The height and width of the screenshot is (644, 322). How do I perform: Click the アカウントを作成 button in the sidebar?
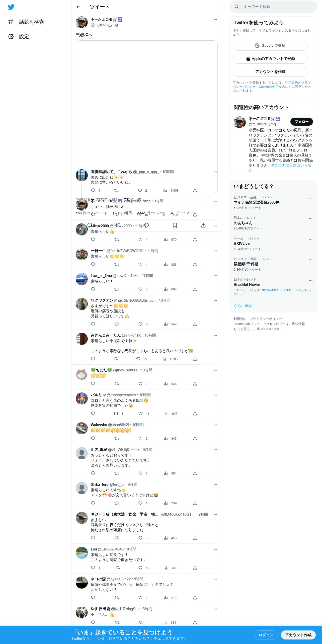click(x=270, y=72)
